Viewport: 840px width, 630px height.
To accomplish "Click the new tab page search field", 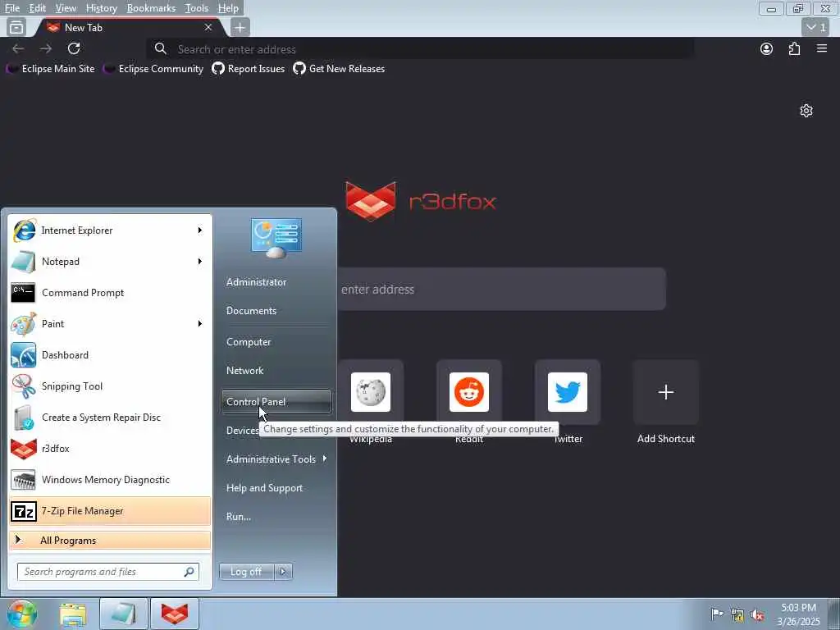I will coord(501,290).
